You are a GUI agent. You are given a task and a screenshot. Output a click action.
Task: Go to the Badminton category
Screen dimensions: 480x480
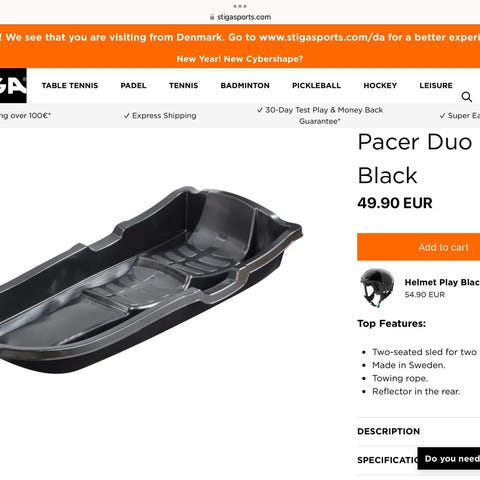[245, 86]
